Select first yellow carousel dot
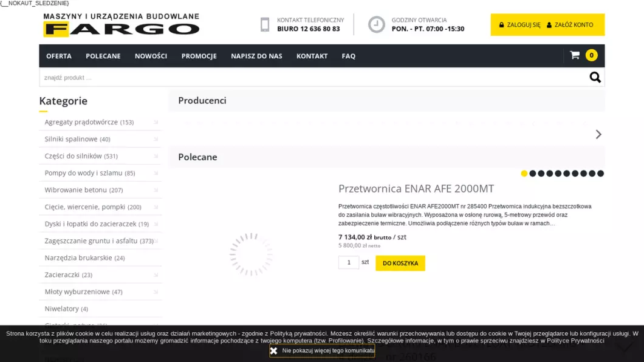This screenshot has width=644, height=362. pyautogui.click(x=524, y=174)
